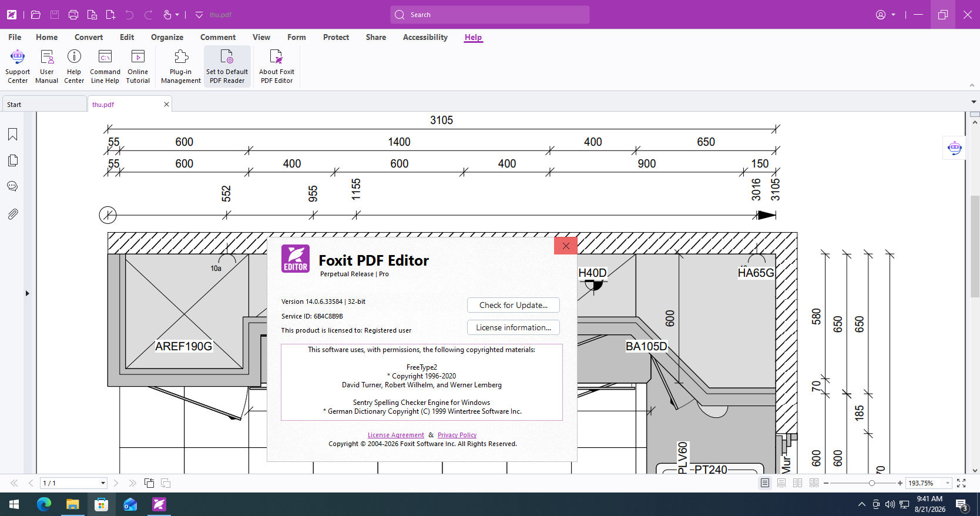This screenshot has width=980, height=516.
Task: Open the Support Center tool
Action: 18,66
